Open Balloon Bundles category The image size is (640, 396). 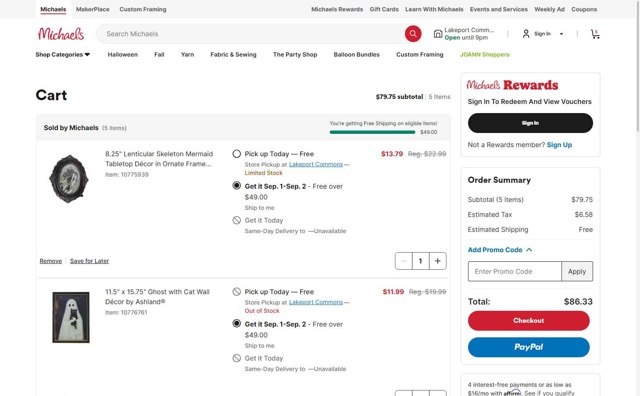point(356,55)
